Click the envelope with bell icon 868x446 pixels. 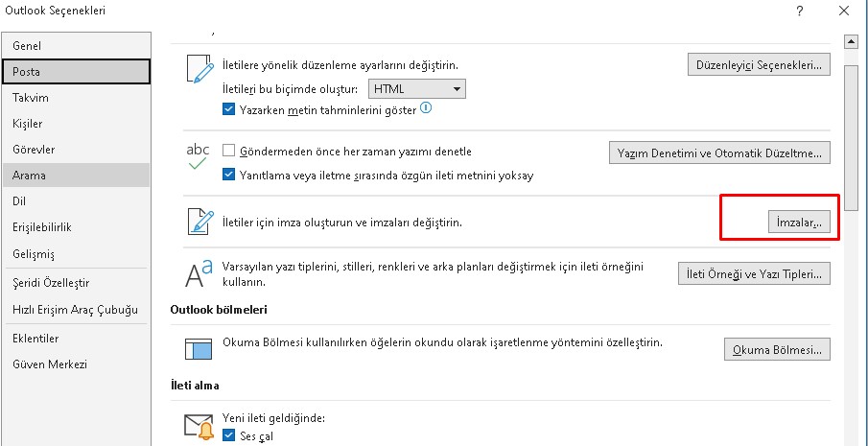tap(199, 426)
